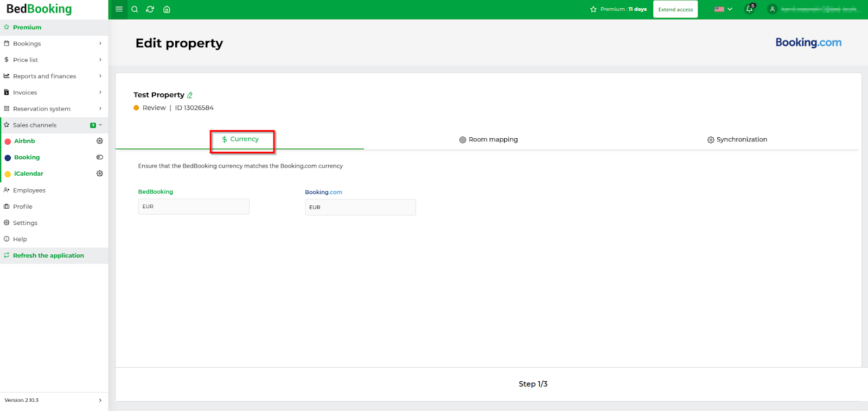
Task: Select the Booking sales channel
Action: 27,157
